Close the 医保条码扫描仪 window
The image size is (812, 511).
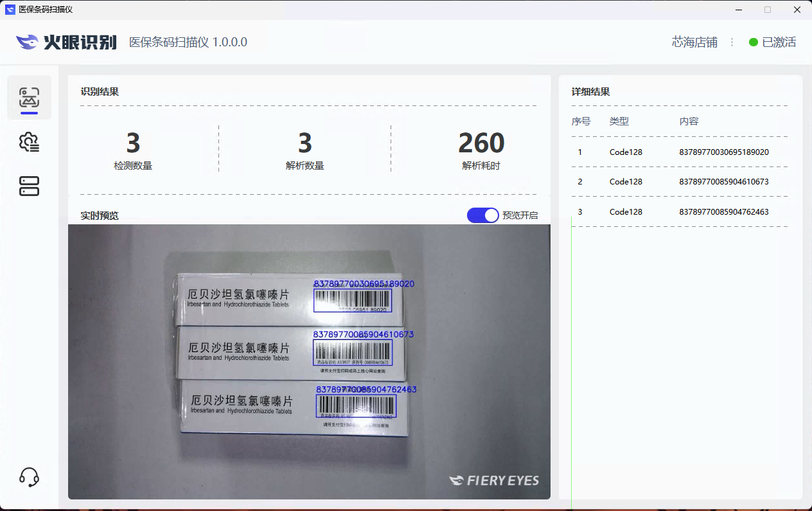[797, 10]
